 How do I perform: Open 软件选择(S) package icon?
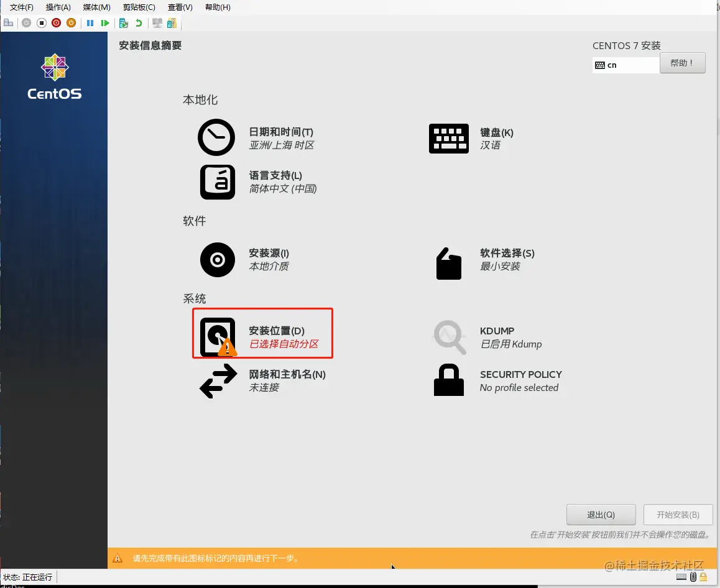coord(449,264)
